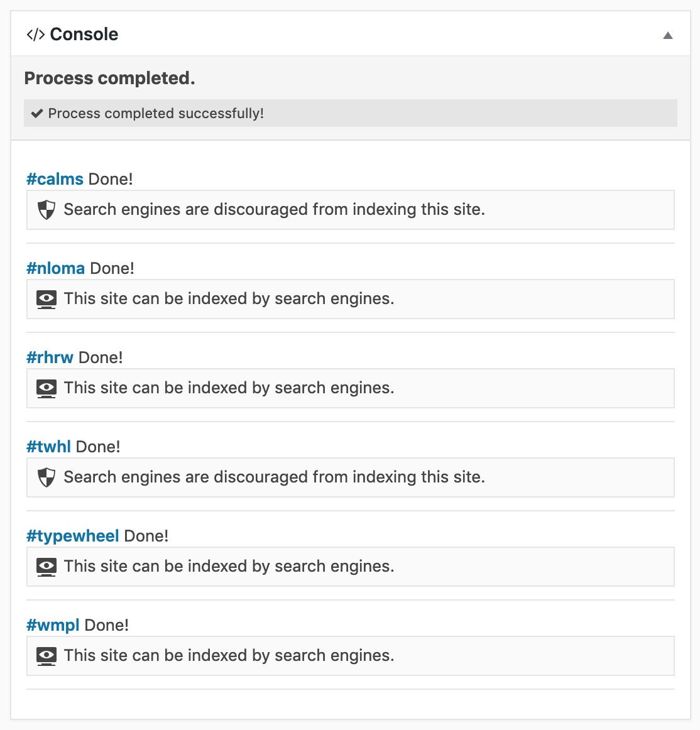Open the #wmpl site link
This screenshot has height=730, width=700.
click(x=53, y=625)
